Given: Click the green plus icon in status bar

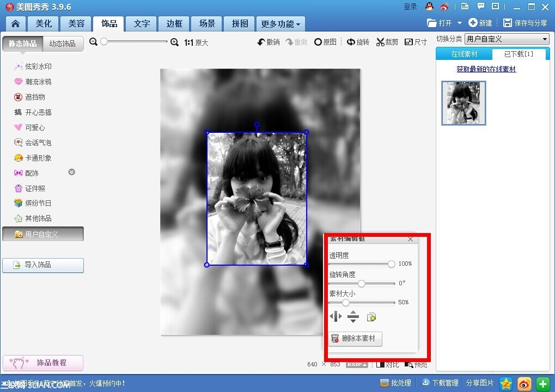Looking at the screenshot, I should coord(542,383).
